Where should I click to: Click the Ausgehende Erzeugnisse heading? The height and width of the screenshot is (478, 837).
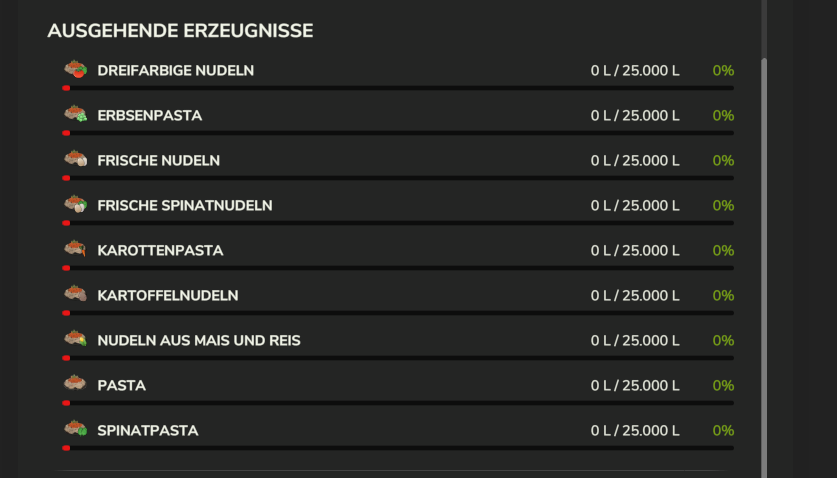[x=180, y=31]
